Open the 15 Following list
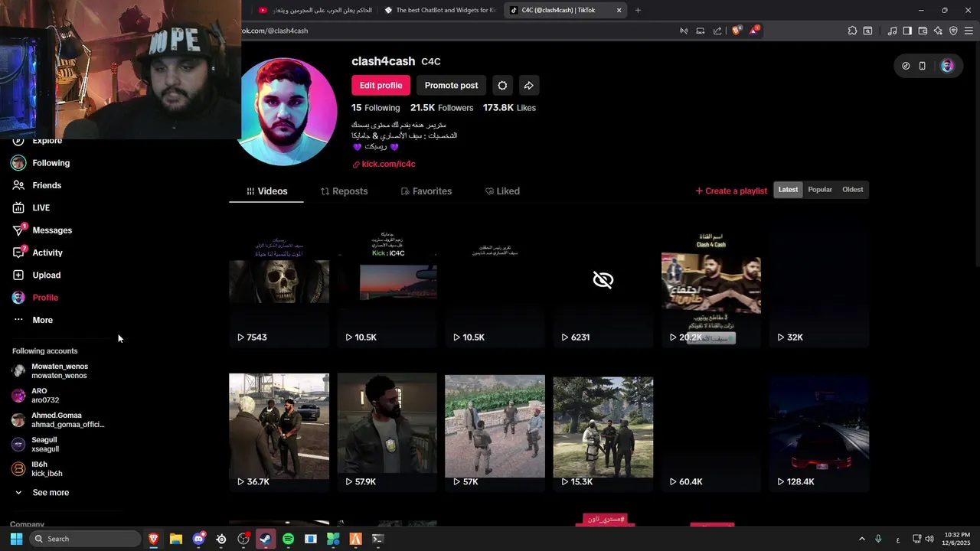 [375, 108]
